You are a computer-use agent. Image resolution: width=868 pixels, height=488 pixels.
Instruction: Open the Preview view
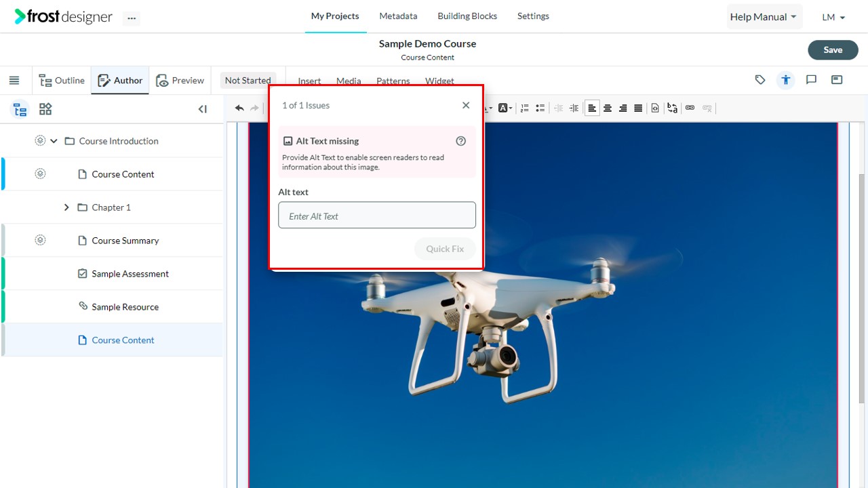[180, 80]
